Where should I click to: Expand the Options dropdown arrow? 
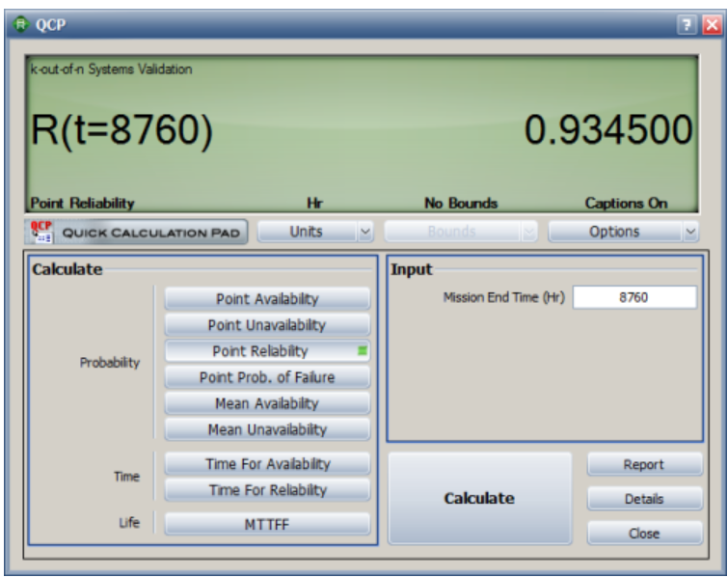pos(690,232)
